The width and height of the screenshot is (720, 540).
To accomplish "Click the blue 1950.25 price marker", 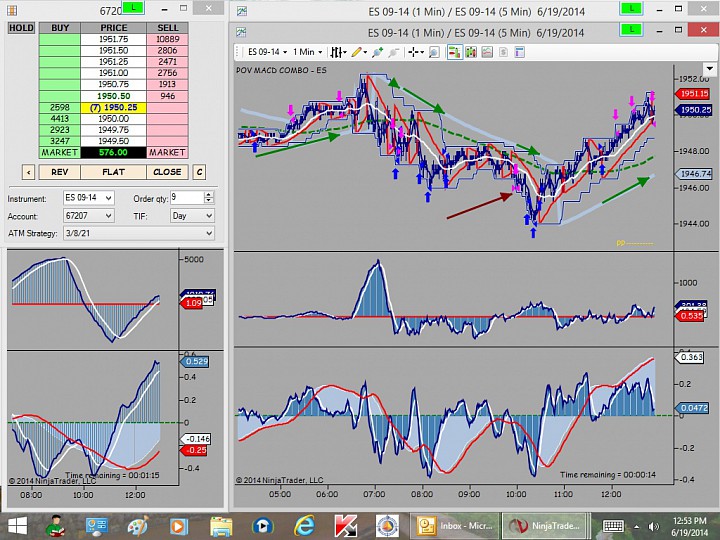I will (x=693, y=110).
